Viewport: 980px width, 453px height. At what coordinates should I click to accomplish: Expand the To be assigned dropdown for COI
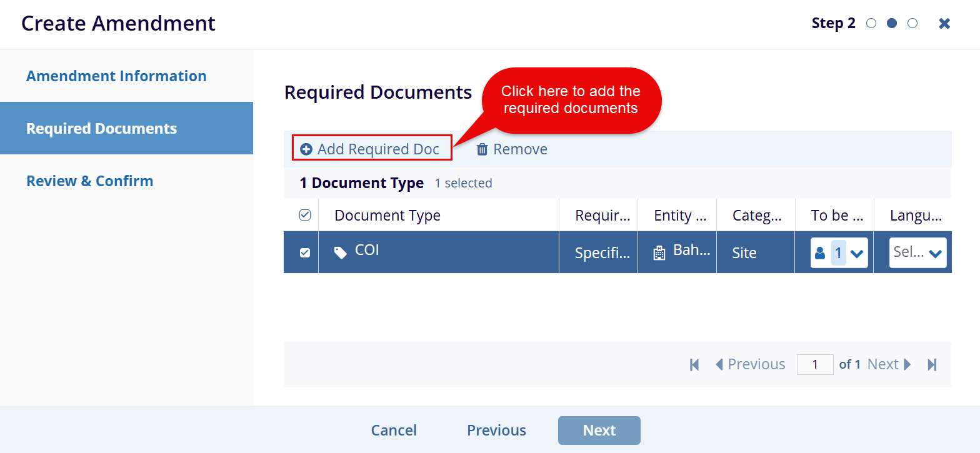pos(857,253)
